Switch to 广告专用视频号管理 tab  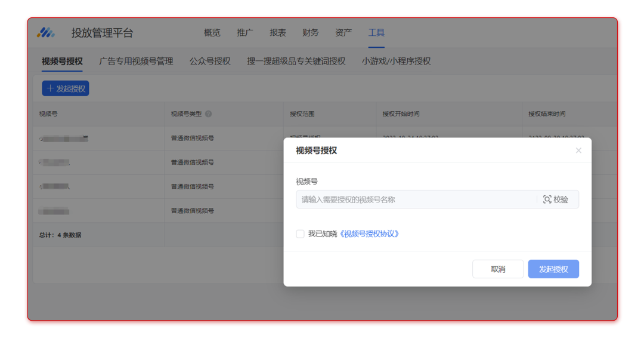point(136,61)
